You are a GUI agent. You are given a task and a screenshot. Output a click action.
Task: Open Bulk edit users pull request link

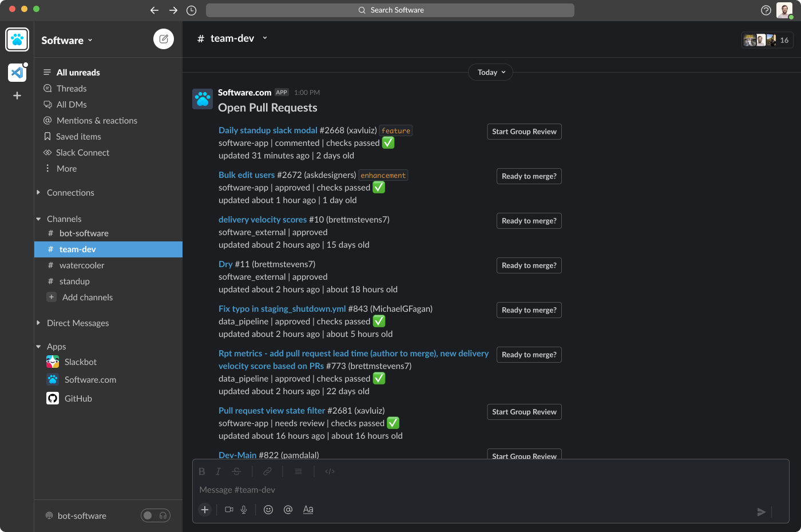tap(247, 175)
